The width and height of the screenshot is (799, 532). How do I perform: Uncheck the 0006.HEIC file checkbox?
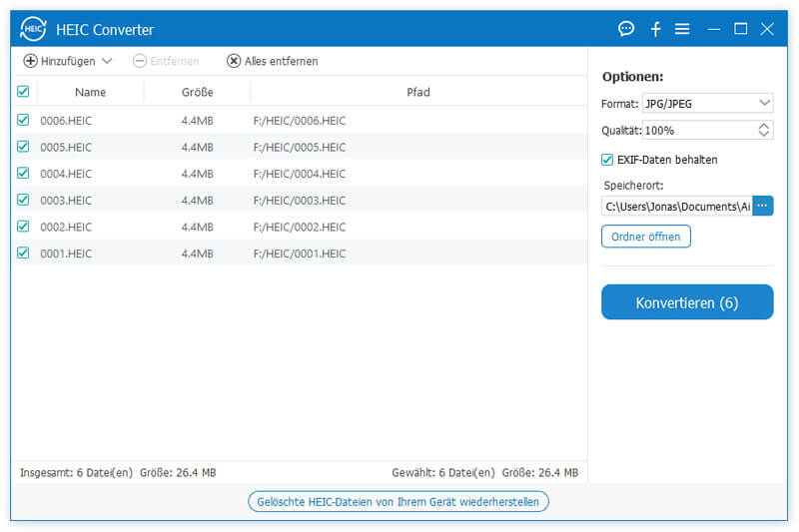point(23,120)
